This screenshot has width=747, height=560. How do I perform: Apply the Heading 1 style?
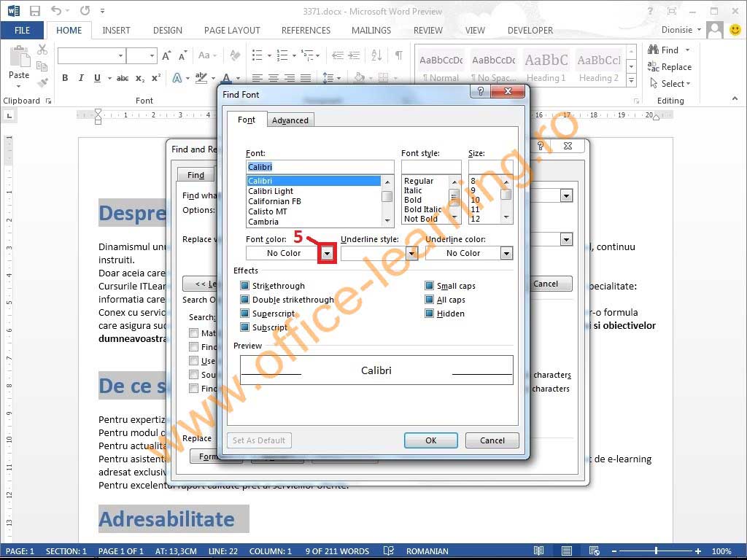pyautogui.click(x=546, y=67)
